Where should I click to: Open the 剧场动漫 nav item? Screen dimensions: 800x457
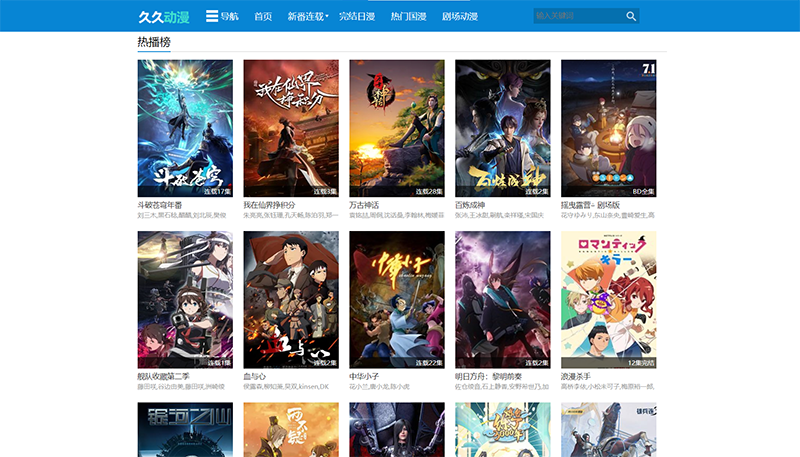click(x=460, y=16)
